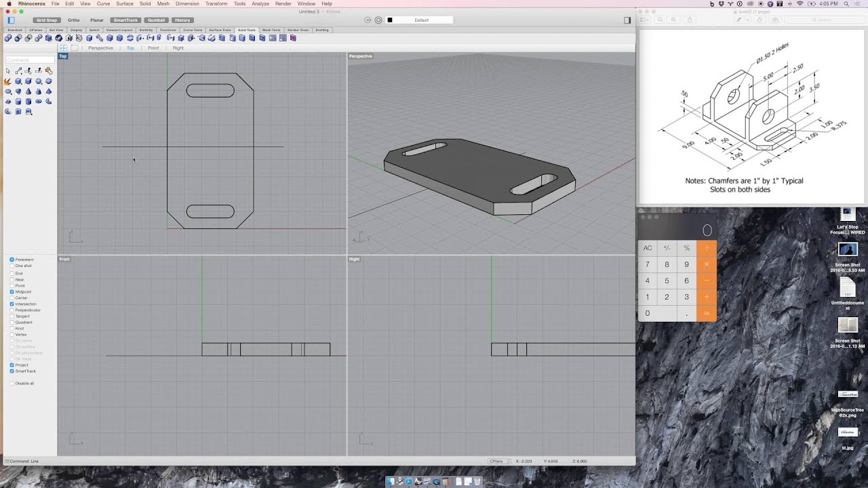Screen dimensions: 868x488
Task: Switch to the Front viewport tab
Action: coord(153,48)
